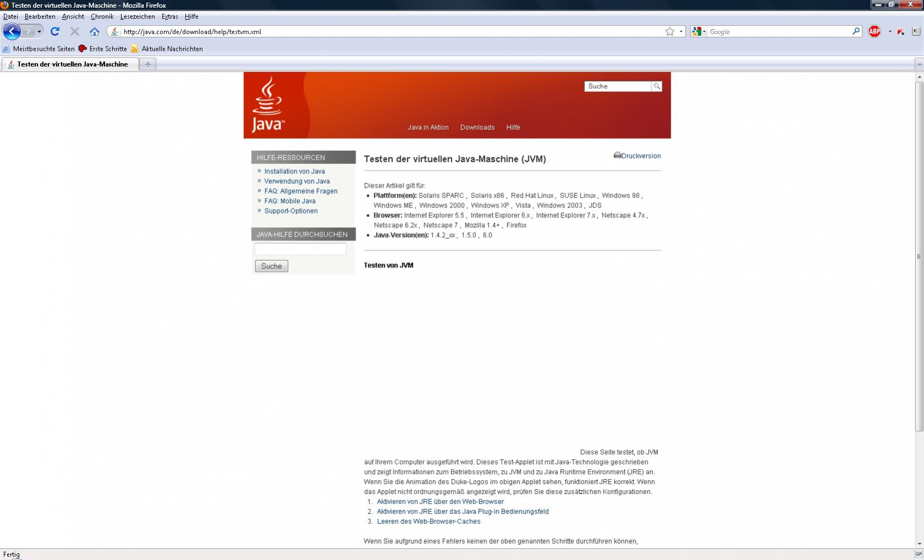Open the Adblock Plus dropdown arrow
The height and width of the screenshot is (560, 924).
(890, 31)
